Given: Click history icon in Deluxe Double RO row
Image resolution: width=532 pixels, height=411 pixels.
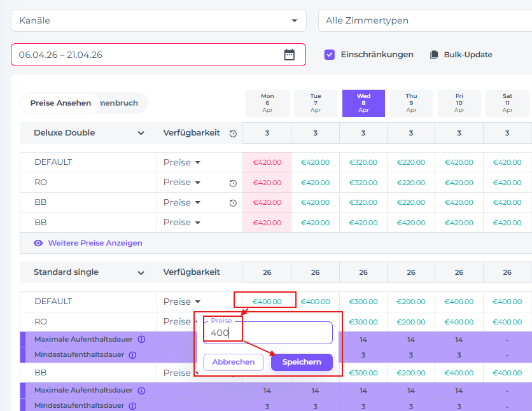Looking at the screenshot, I should [233, 183].
